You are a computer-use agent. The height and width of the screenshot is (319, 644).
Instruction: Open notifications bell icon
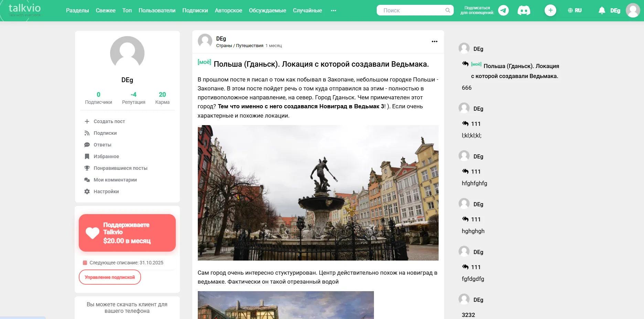pyautogui.click(x=602, y=10)
